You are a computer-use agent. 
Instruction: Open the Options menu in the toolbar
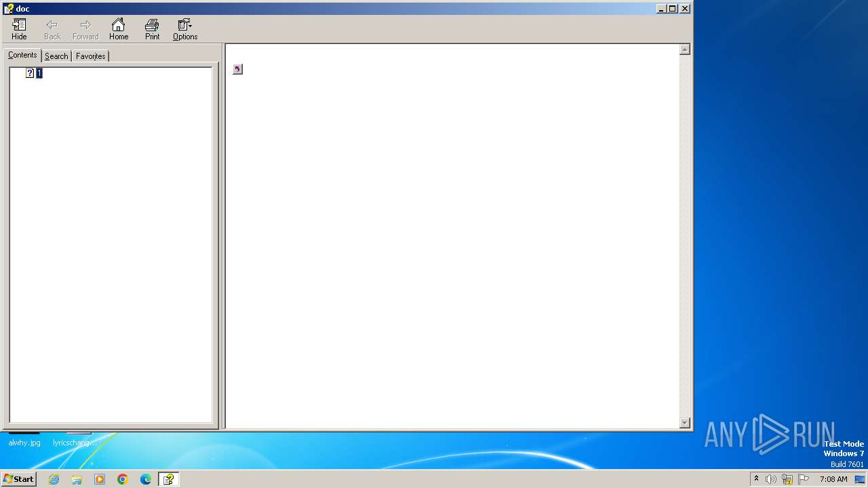point(185,30)
